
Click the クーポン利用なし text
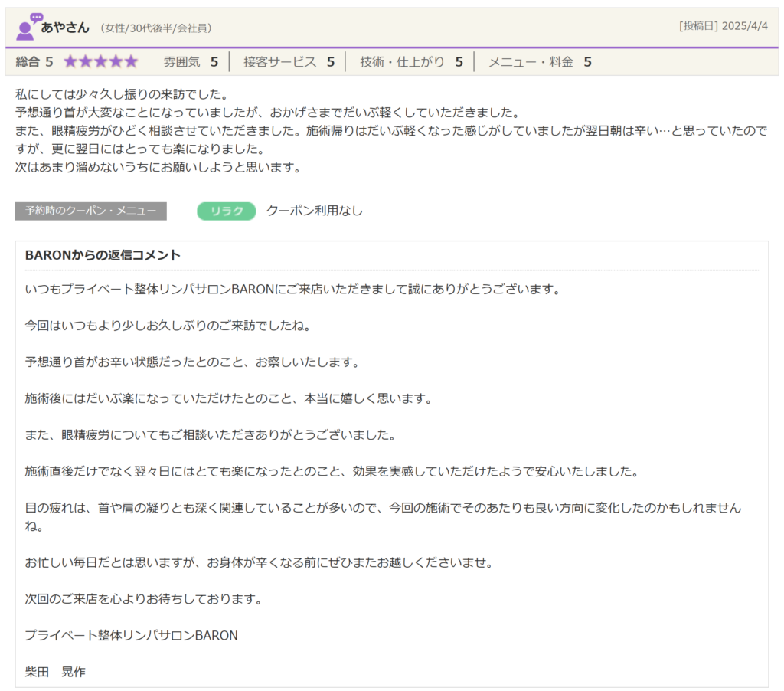tap(314, 211)
